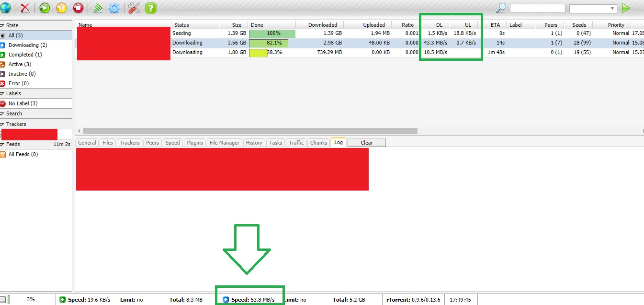Open the blue gear Settings icon
The image size is (644, 305).
(114, 8)
